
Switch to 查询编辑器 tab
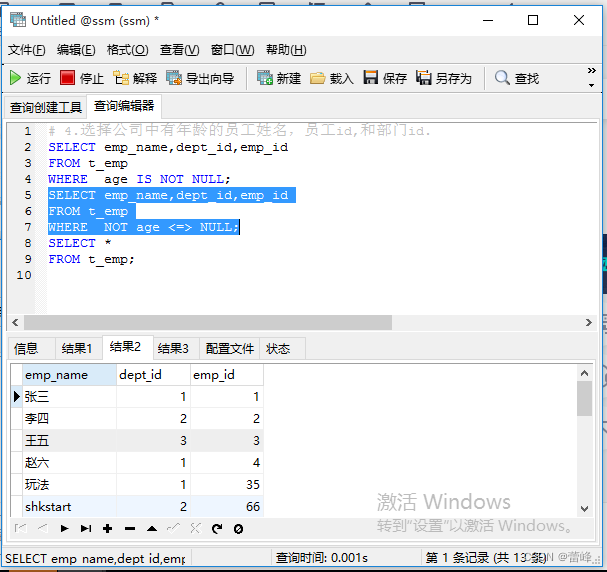[124, 106]
